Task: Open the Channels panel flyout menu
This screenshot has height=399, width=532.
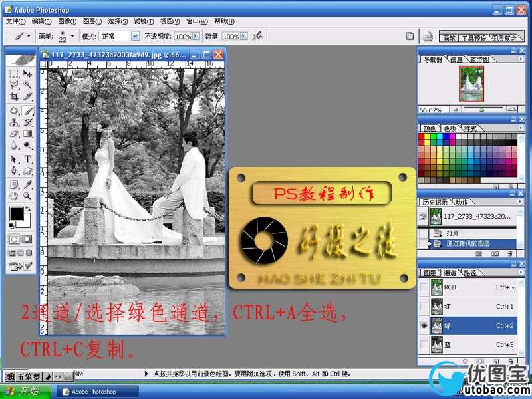Action: (x=521, y=272)
